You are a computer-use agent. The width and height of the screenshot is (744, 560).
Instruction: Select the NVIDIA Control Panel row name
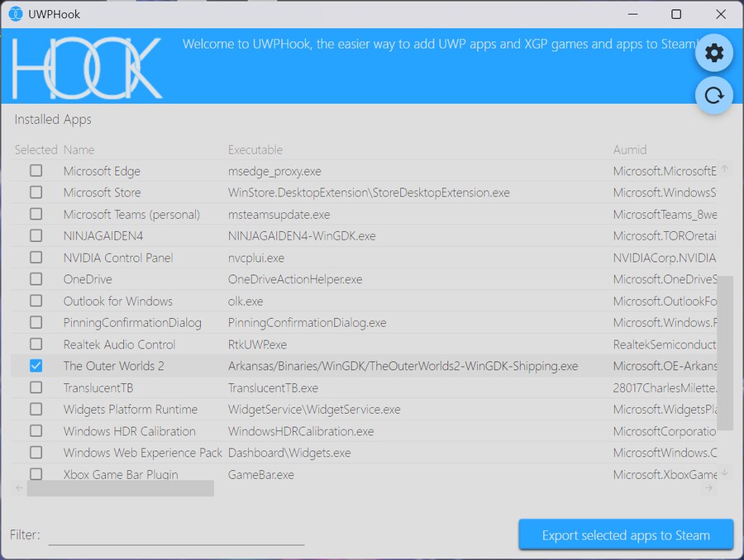[x=118, y=258]
